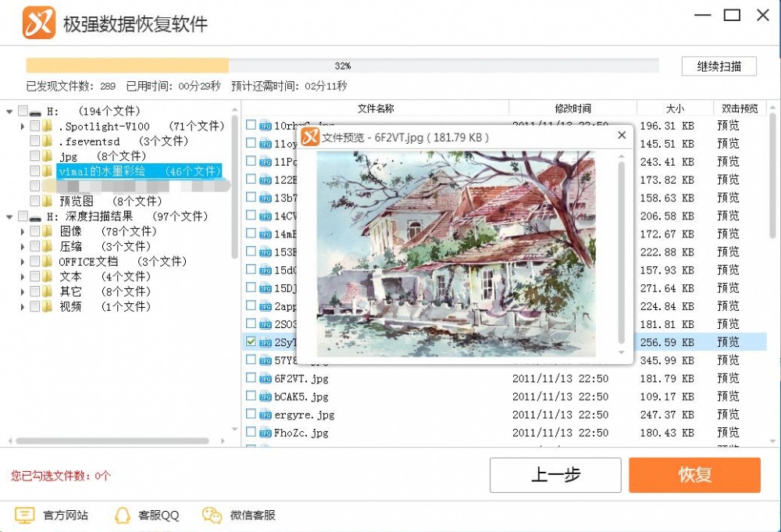Uncheck the selected 2SyT file checkbox

click(x=251, y=341)
